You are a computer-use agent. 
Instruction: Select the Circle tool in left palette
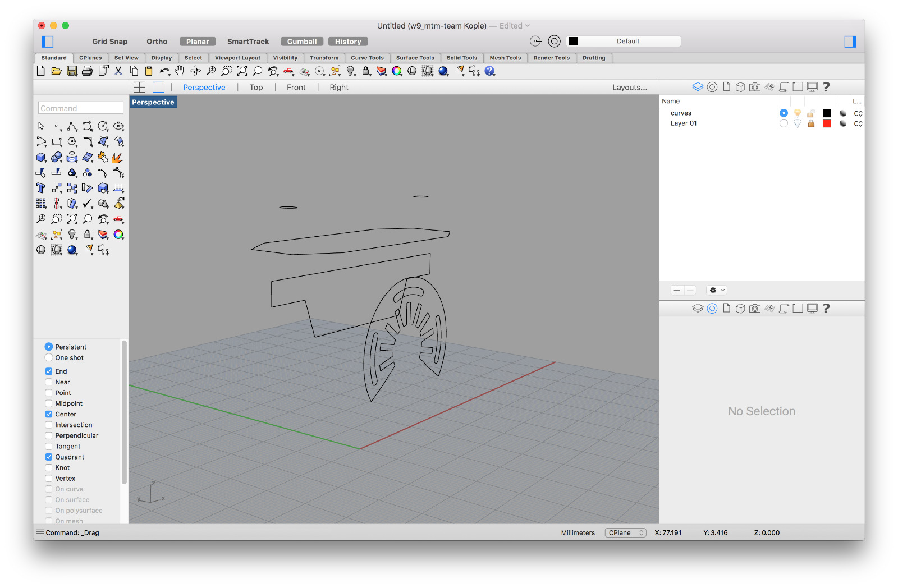[x=103, y=126]
